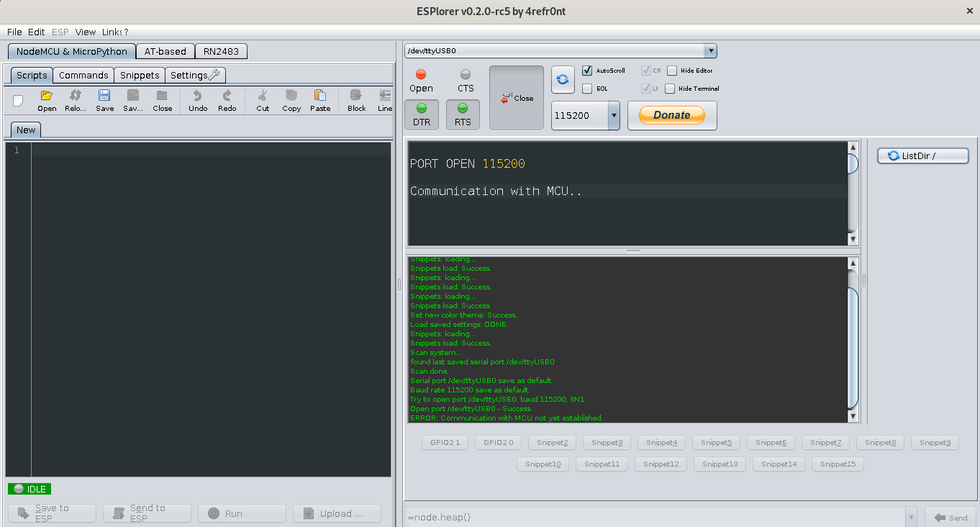Expand the command history dropdown arrow
Screen dimensions: 980x527
[x=912, y=517]
